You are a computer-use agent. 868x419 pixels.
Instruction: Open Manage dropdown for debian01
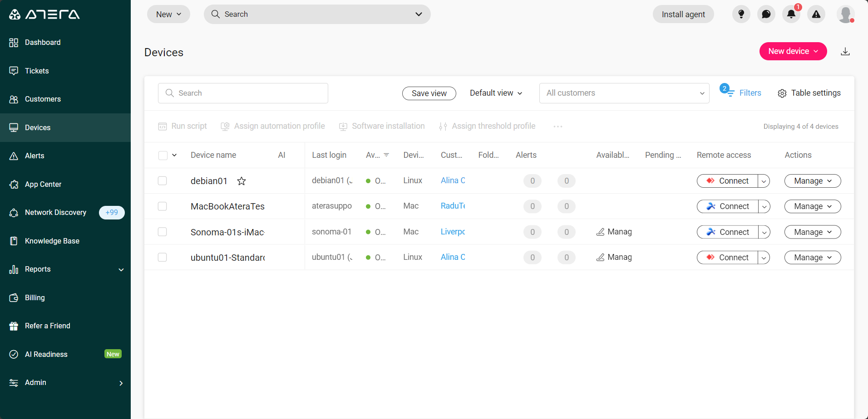813,181
